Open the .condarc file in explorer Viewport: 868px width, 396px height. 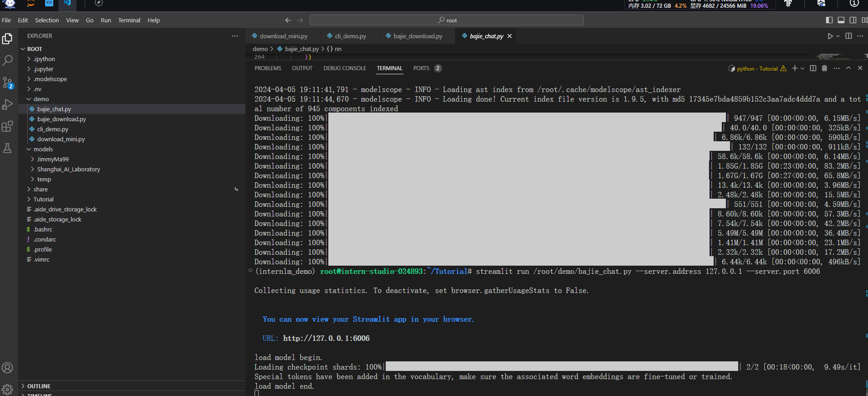132,239
